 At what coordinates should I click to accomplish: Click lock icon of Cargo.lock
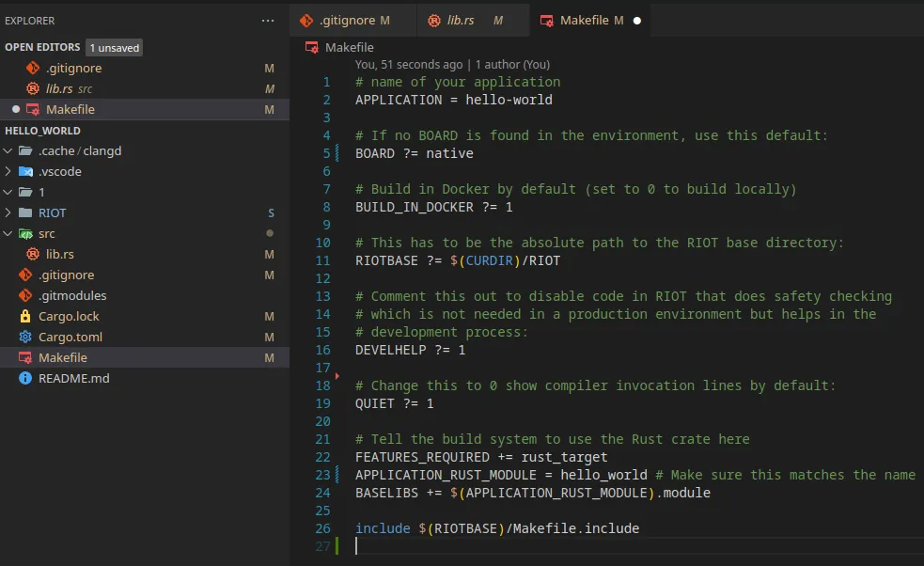[x=25, y=316]
